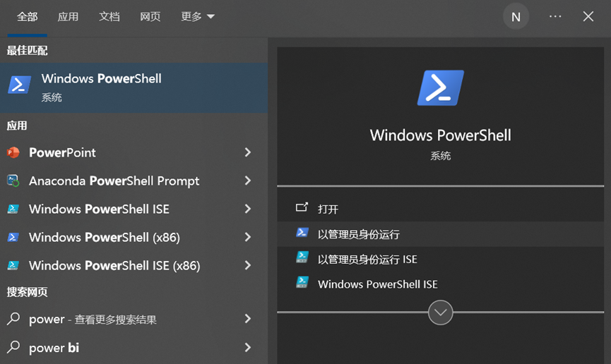611x364 pixels.
Task: Open the 更多 dropdown filter
Action: pos(198,16)
